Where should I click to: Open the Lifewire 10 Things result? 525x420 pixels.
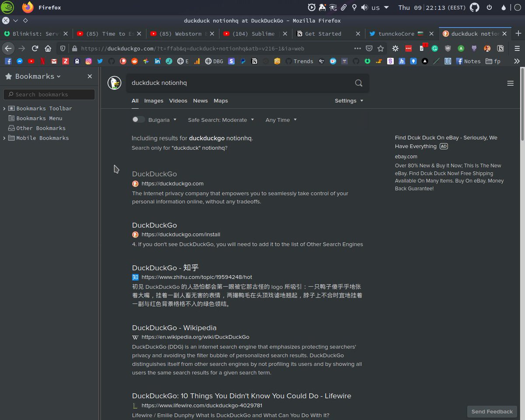(x=241, y=396)
